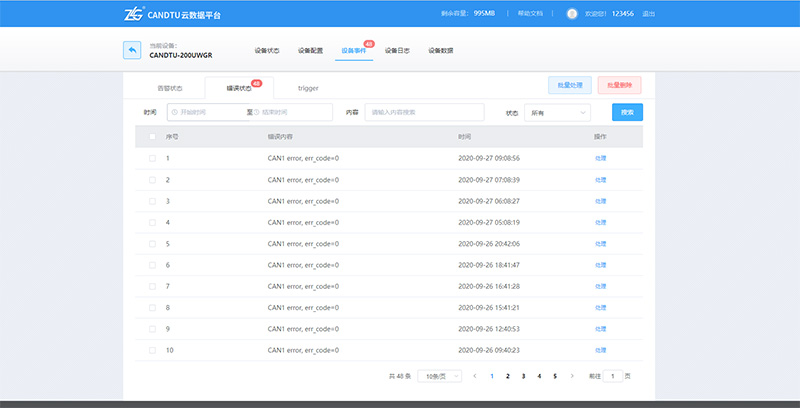Toggle the select-all checkbox in the table header
800x408 pixels.
(x=152, y=136)
